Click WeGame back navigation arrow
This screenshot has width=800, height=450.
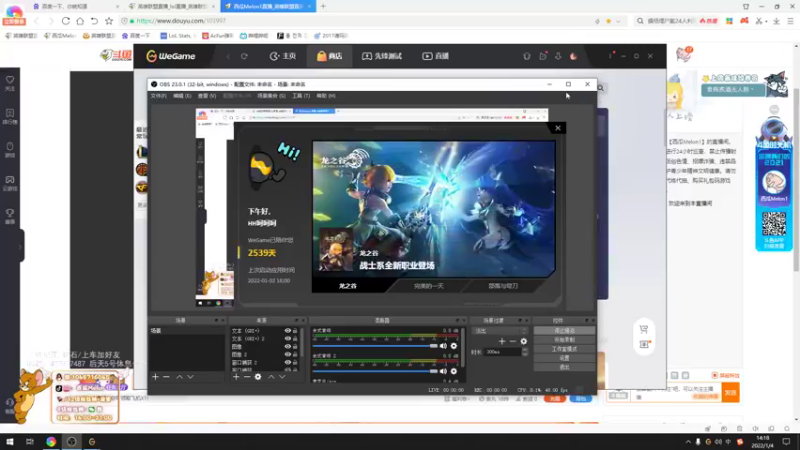coord(228,56)
